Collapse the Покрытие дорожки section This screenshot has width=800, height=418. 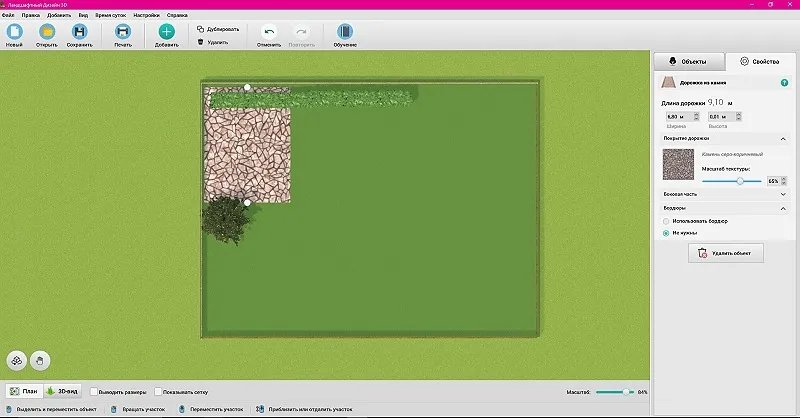coord(783,139)
